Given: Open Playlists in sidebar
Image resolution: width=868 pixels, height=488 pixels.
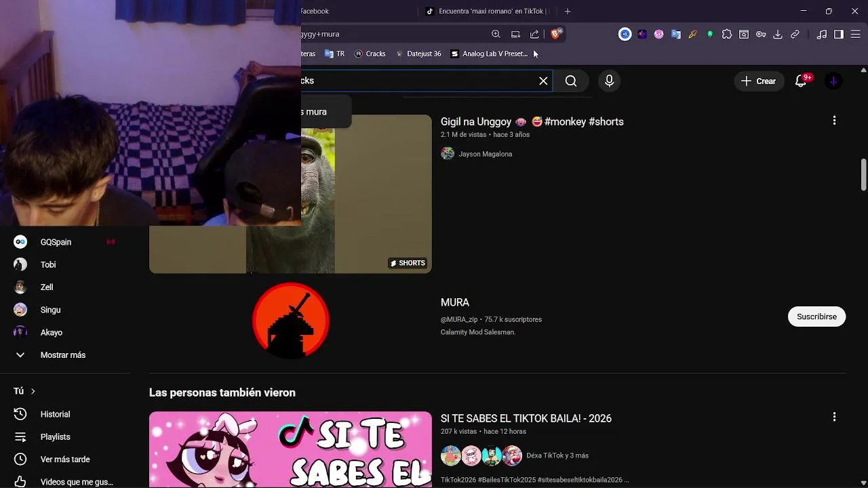Looking at the screenshot, I should tap(65, 437).
